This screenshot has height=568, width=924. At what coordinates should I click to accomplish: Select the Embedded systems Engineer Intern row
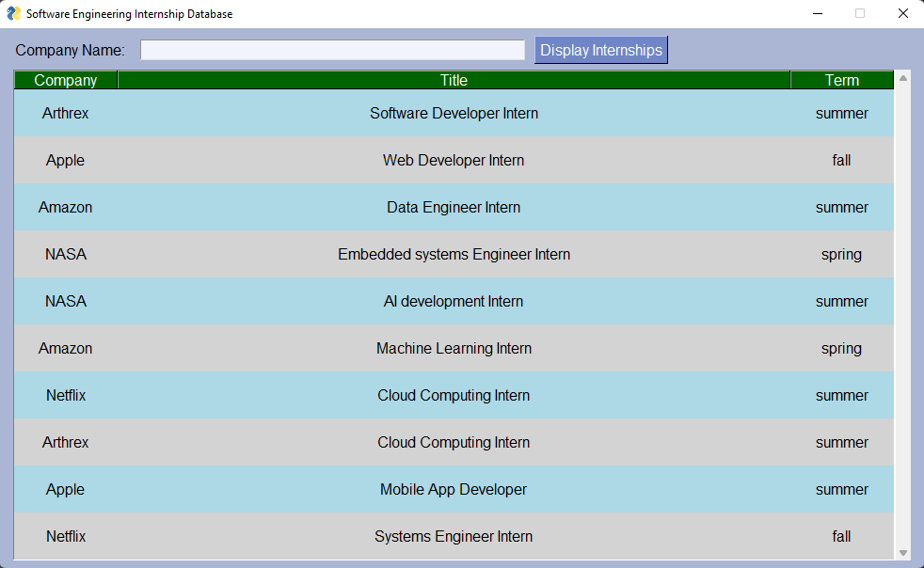pos(454,255)
